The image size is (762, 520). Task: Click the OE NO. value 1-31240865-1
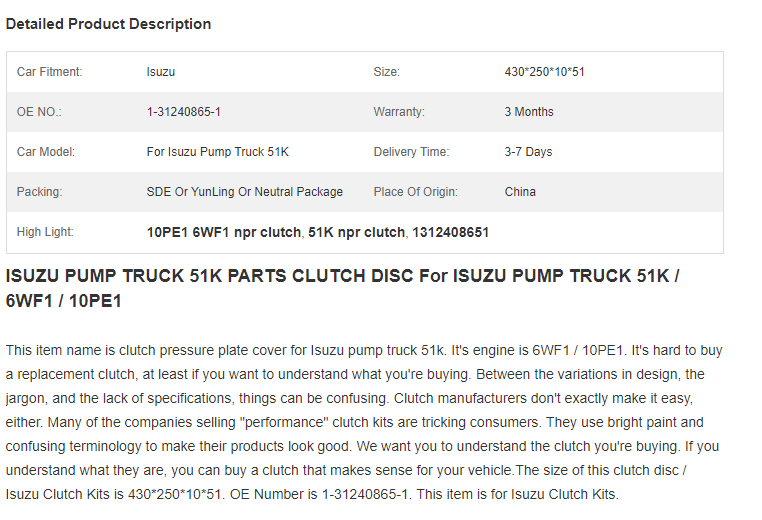point(184,112)
